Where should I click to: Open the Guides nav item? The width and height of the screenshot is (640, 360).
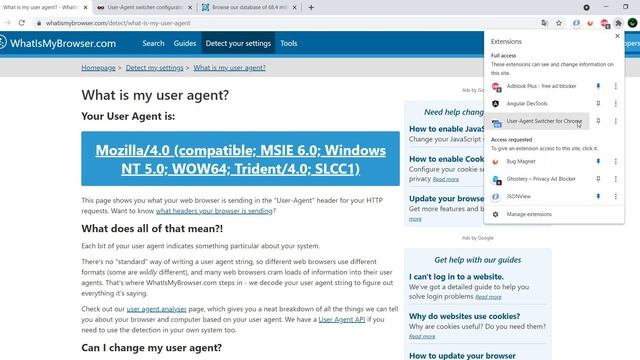tap(185, 43)
